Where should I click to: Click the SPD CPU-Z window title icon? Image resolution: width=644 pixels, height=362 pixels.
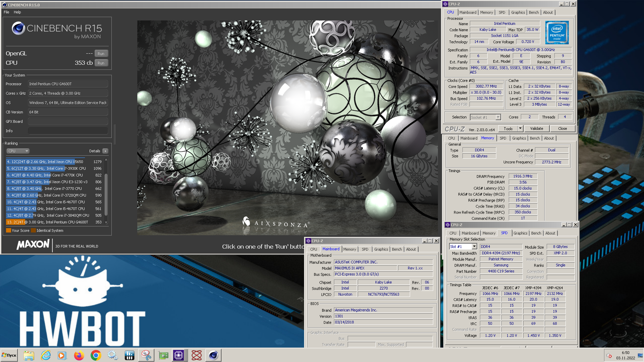(x=447, y=225)
